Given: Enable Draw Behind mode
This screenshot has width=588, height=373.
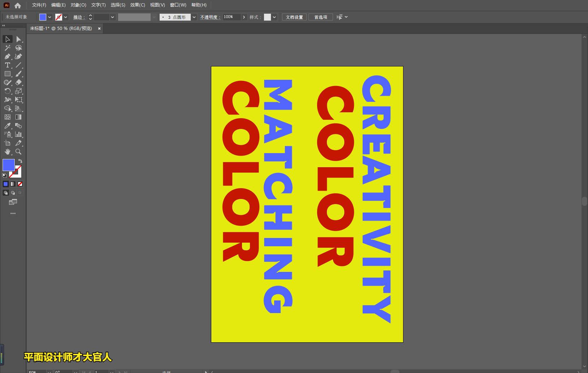Looking at the screenshot, I should pyautogui.click(x=13, y=193).
